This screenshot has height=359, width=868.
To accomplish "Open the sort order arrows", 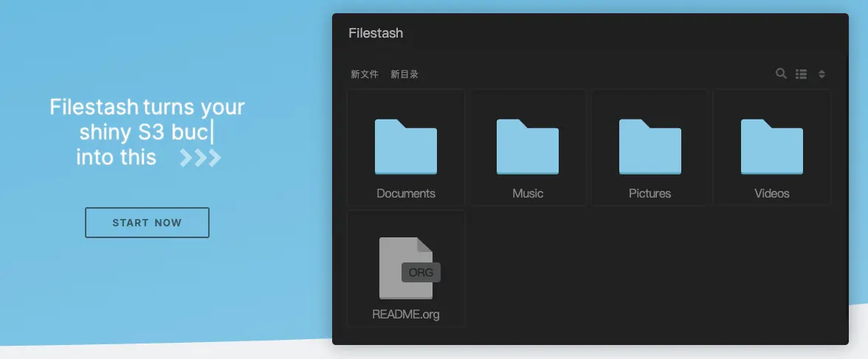I will 821,74.
